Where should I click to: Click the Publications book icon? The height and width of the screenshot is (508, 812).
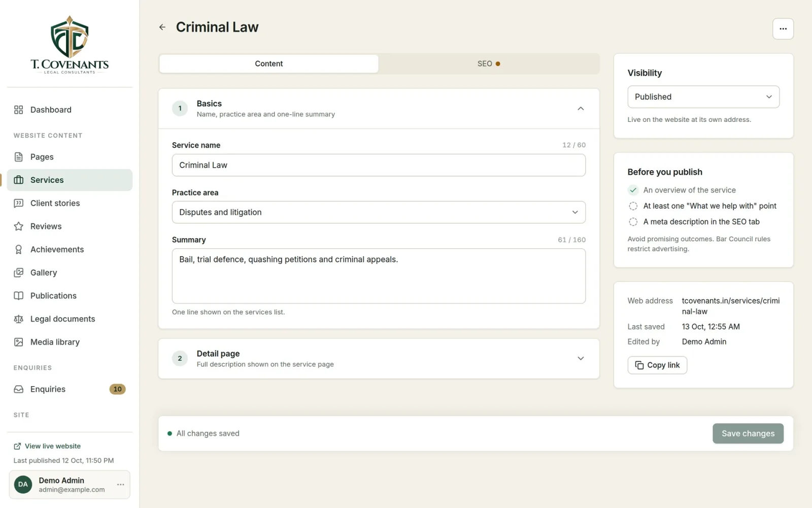coord(19,296)
